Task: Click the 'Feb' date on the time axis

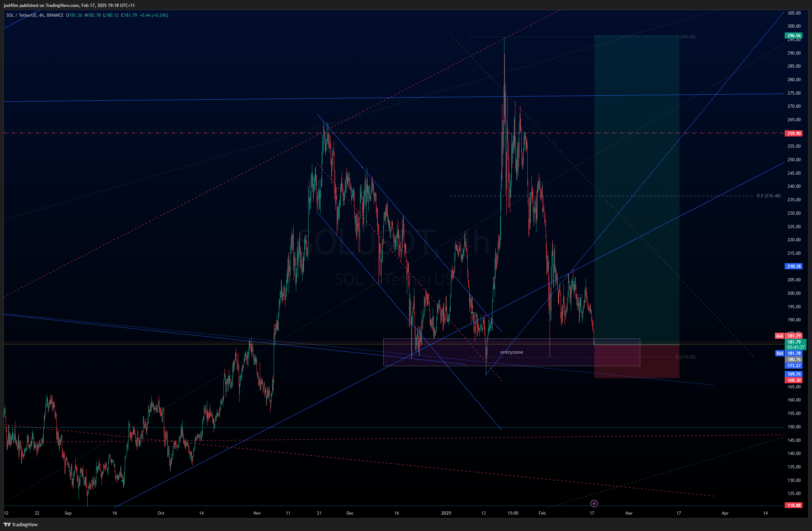Action: click(542, 513)
